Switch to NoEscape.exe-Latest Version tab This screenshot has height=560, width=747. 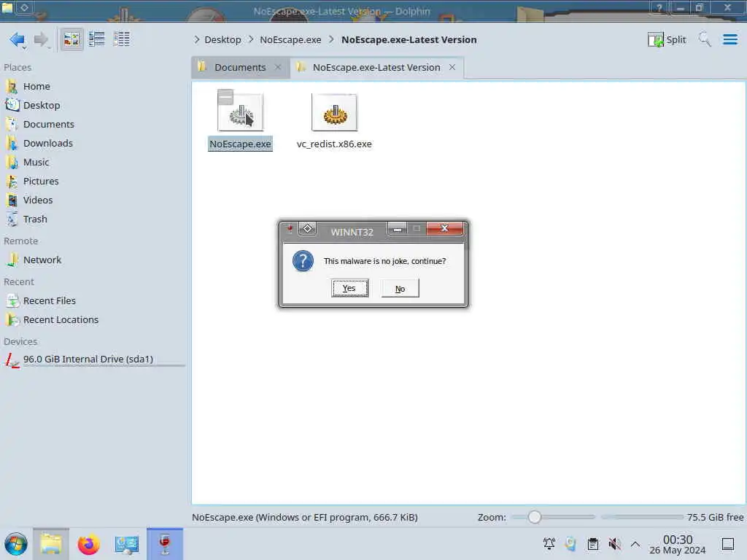[x=376, y=68]
